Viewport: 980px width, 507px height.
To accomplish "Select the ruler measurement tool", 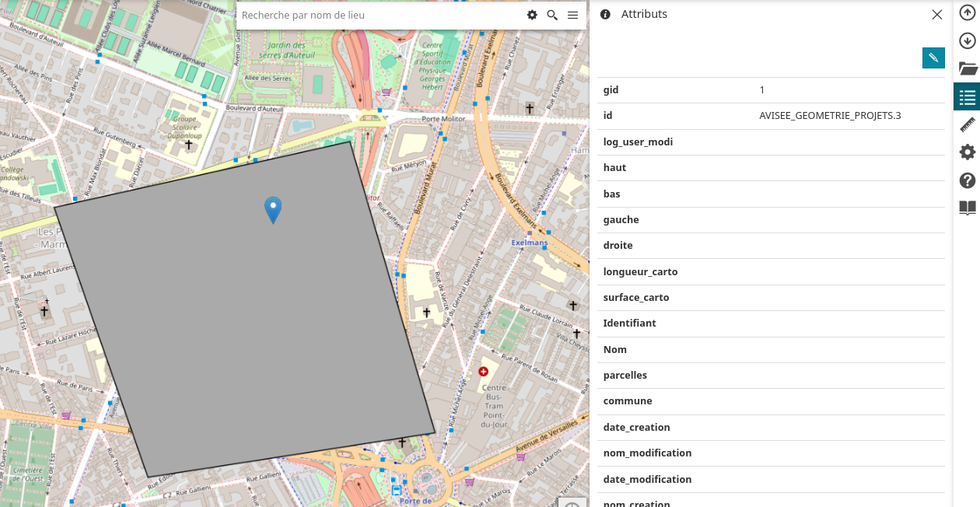I will (967, 124).
